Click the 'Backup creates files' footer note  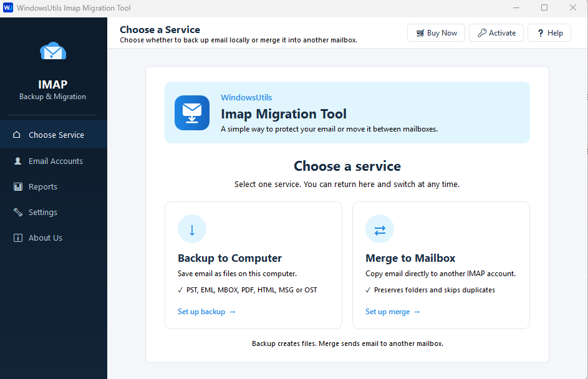(348, 343)
